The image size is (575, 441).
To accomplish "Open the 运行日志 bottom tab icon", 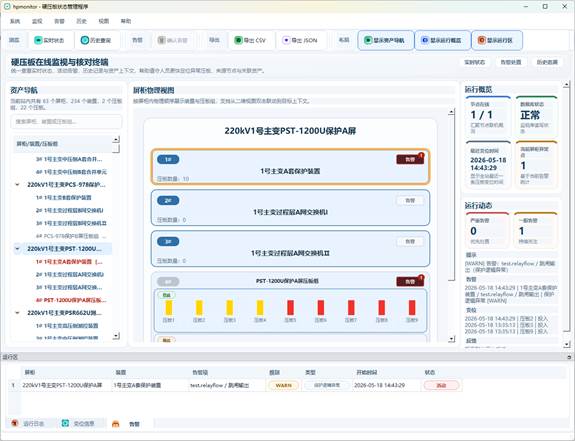I will (15, 423).
